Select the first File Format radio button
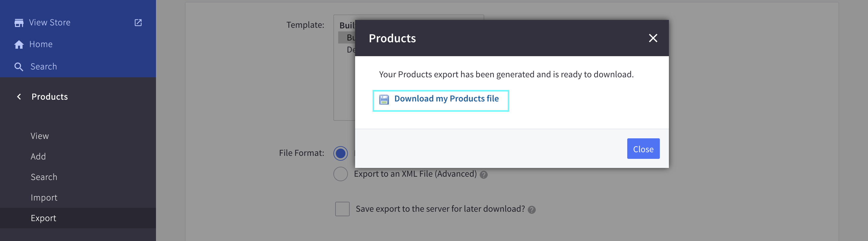The width and height of the screenshot is (868, 241). (340, 153)
